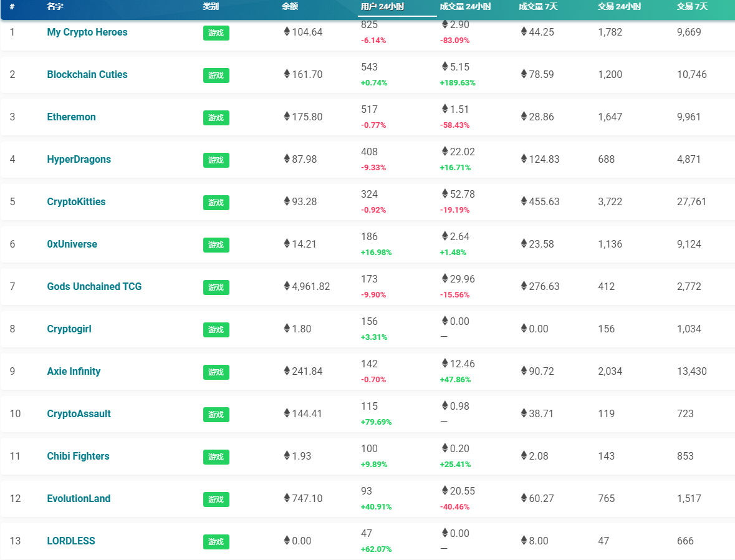Screen dimensions: 735x560
Task: Click the 游戏 tag for Chibi Fighters
Action: click(x=216, y=457)
